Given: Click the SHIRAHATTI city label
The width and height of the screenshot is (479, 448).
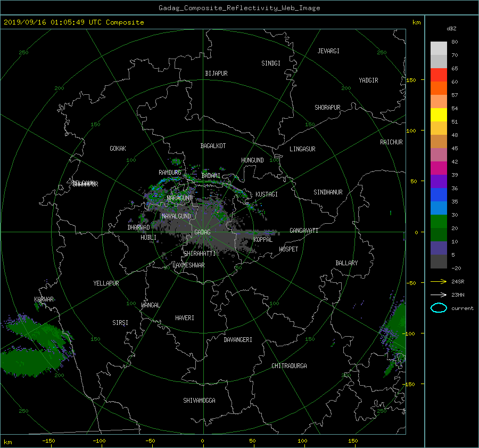Looking at the screenshot, I should [x=200, y=254].
